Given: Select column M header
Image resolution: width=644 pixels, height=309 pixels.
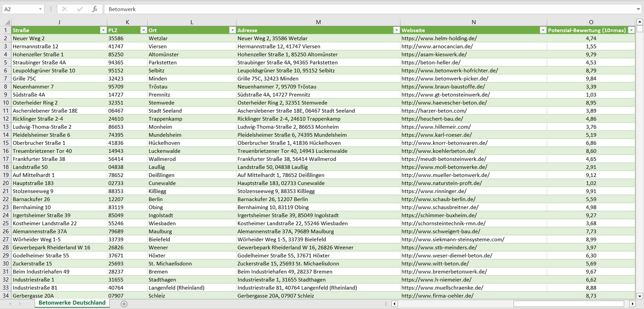Looking at the screenshot, I should pos(318,22).
